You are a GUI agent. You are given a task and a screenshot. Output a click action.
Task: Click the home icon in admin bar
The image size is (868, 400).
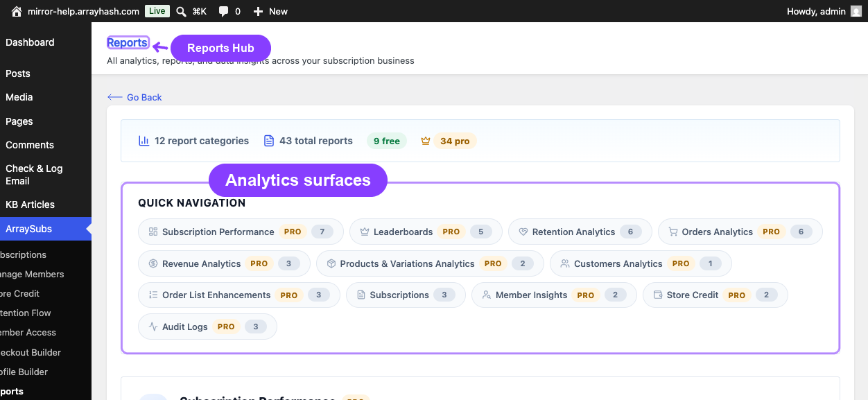17,11
